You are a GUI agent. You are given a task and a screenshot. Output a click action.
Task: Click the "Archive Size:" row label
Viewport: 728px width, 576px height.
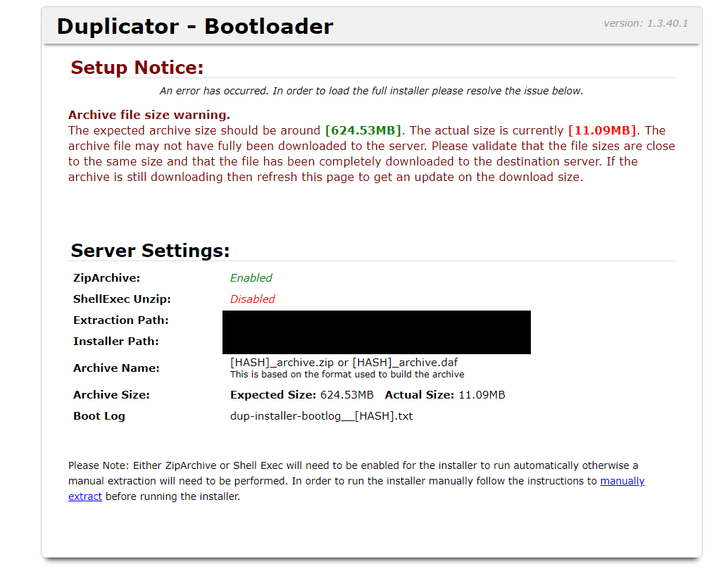coord(111,395)
